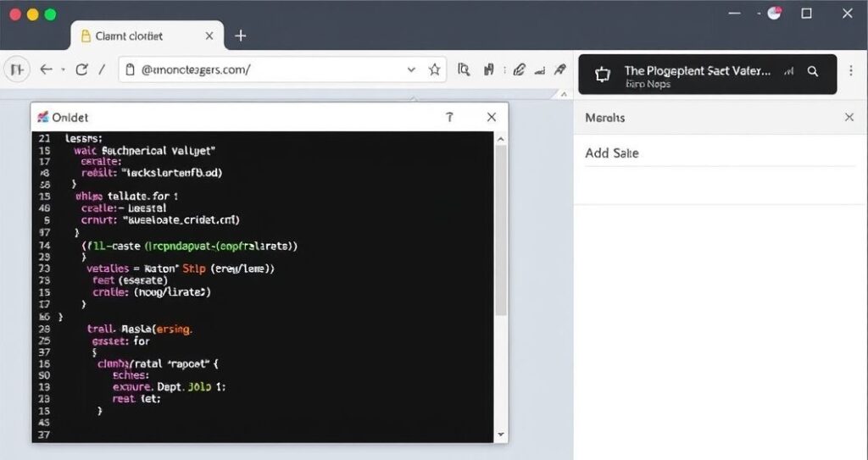Screen dimensions: 868x460
Task: Click the Add Salte link in side panel
Action: pos(612,153)
